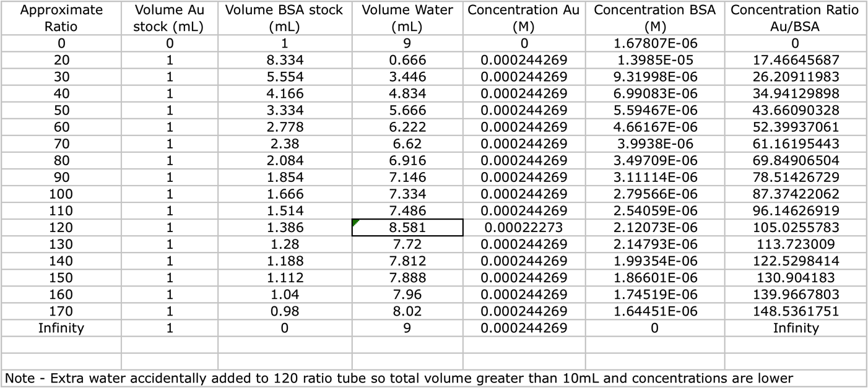868x388 pixels.
Task: Click the Approximate Ratio 100 cell
Action: [x=61, y=194]
